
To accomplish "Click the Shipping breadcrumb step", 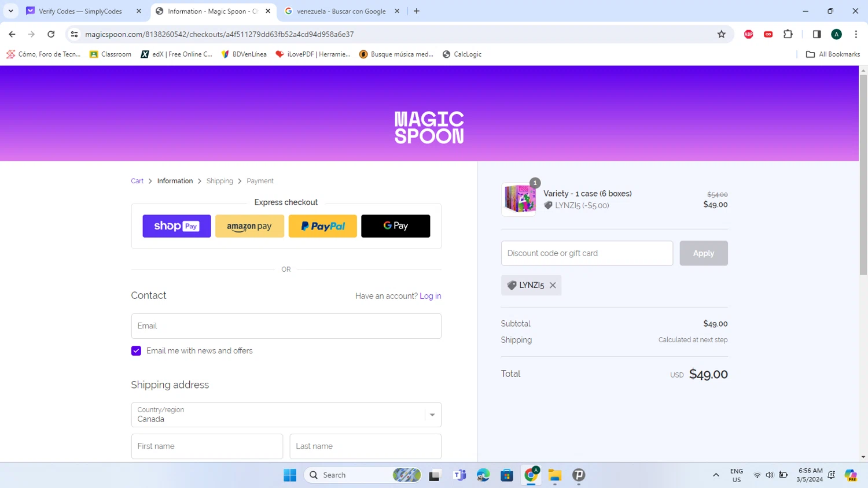I will [x=220, y=181].
